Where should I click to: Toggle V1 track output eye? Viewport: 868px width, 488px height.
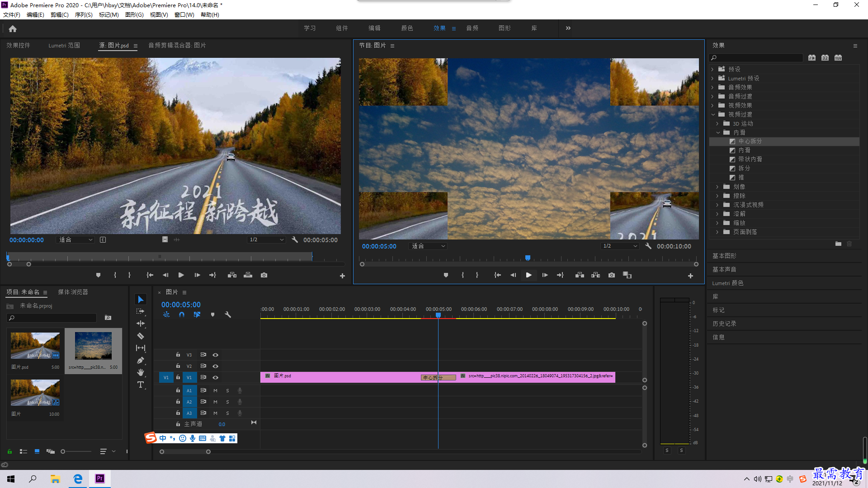pyautogui.click(x=216, y=377)
